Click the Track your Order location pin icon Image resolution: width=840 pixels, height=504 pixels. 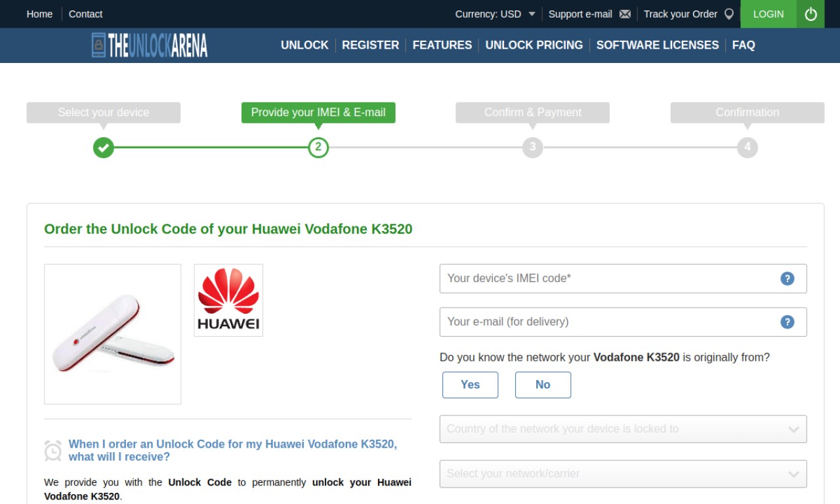[728, 14]
